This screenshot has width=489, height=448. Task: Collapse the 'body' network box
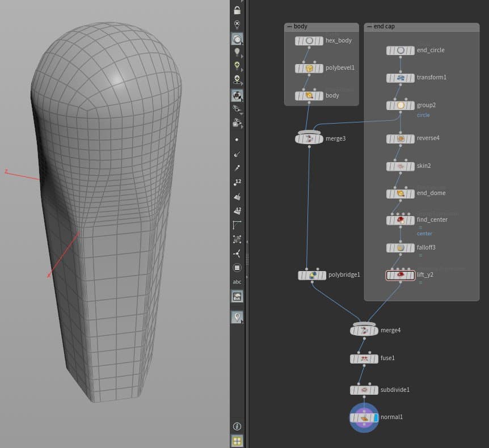(289, 27)
